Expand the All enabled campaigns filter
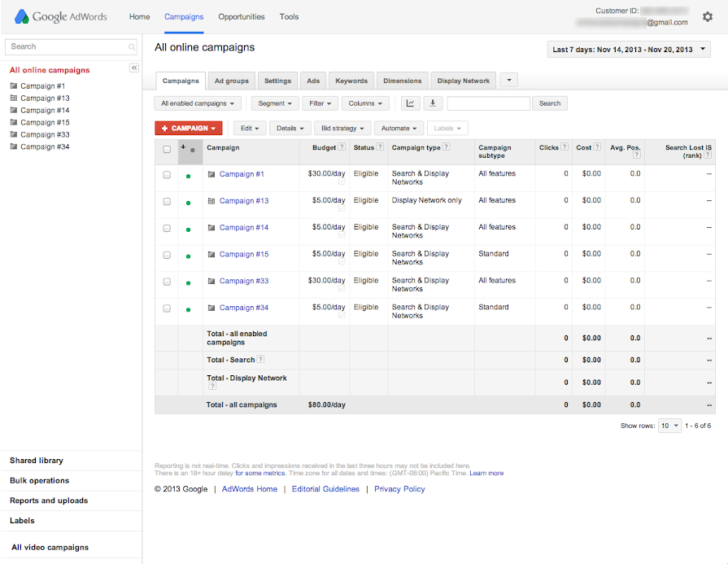728x564 pixels. coord(198,103)
